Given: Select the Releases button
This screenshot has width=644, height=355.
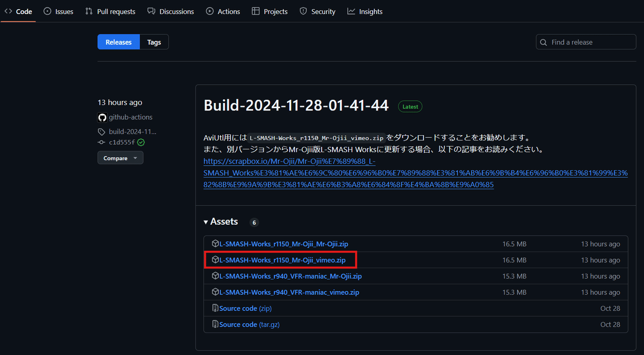Looking at the screenshot, I should pyautogui.click(x=119, y=42).
